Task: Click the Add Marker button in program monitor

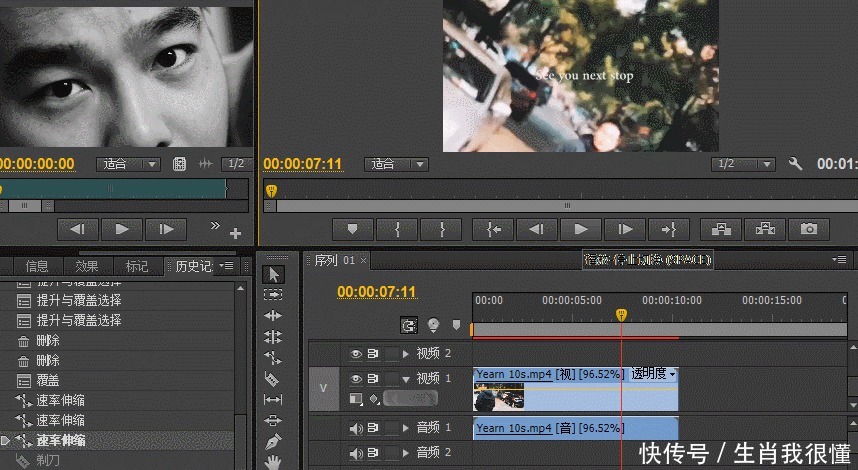Action: click(353, 229)
